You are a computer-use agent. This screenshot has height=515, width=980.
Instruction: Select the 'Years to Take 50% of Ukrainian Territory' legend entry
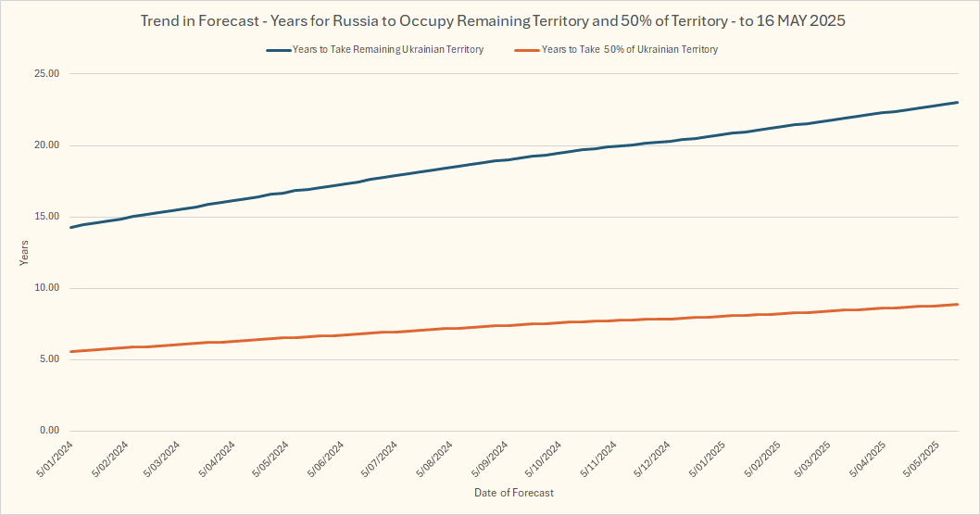click(x=629, y=50)
